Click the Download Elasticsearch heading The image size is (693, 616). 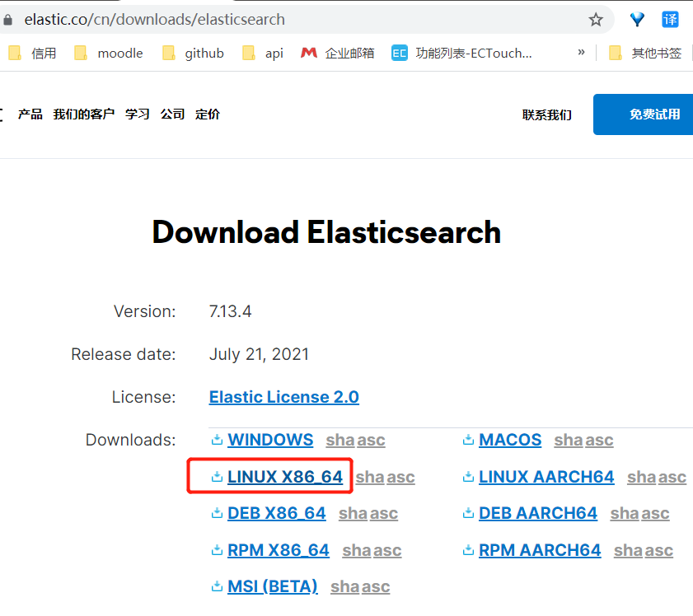326,232
